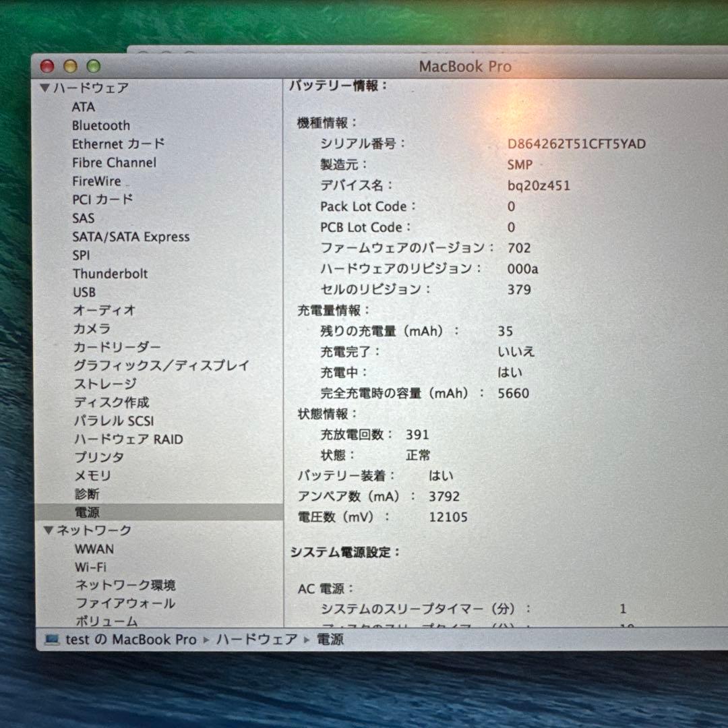Click the AC 電源 subheading
The image size is (728, 728).
coord(326,588)
